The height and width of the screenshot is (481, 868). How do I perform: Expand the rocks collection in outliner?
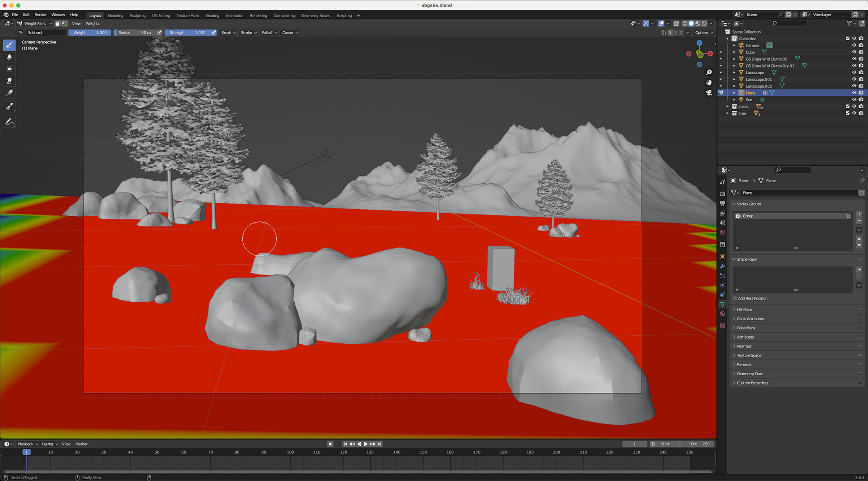pyautogui.click(x=727, y=107)
